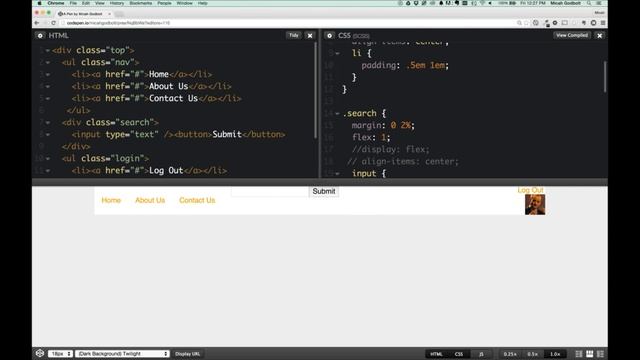Click the "margin: 0 2%;" line in CSS
This screenshot has width=640, height=360.
[383, 125]
